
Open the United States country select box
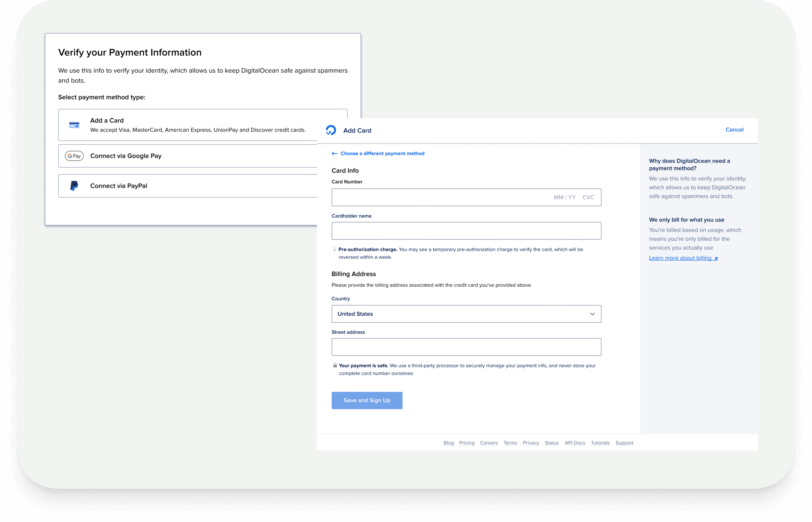(x=466, y=314)
